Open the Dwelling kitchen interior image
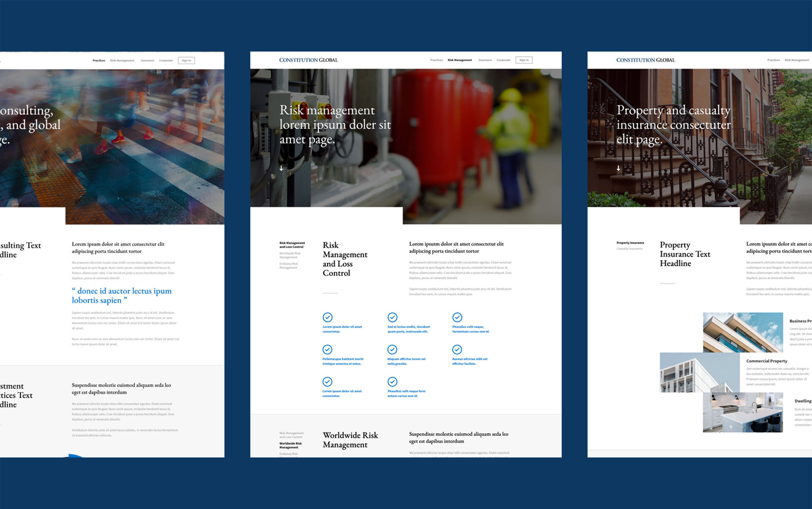Image resolution: width=812 pixels, height=509 pixels. [742, 412]
